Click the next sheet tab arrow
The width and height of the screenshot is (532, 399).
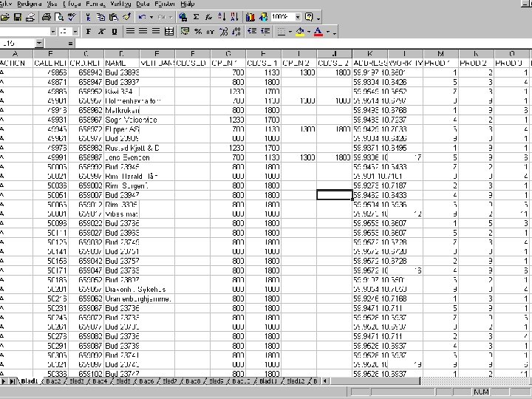click(x=4, y=381)
